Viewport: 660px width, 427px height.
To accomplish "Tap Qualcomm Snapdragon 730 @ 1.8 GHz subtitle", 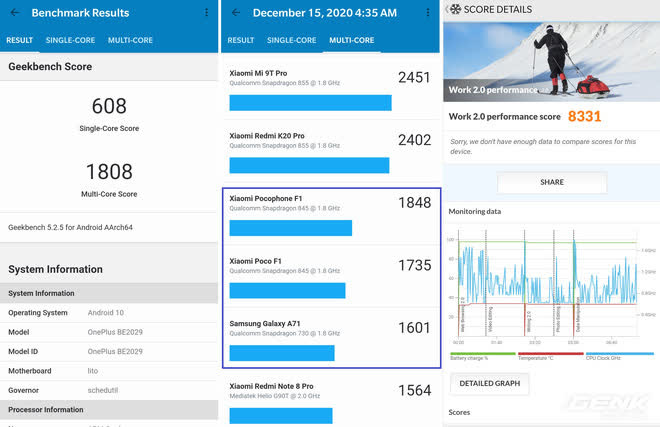I will click(x=285, y=334).
